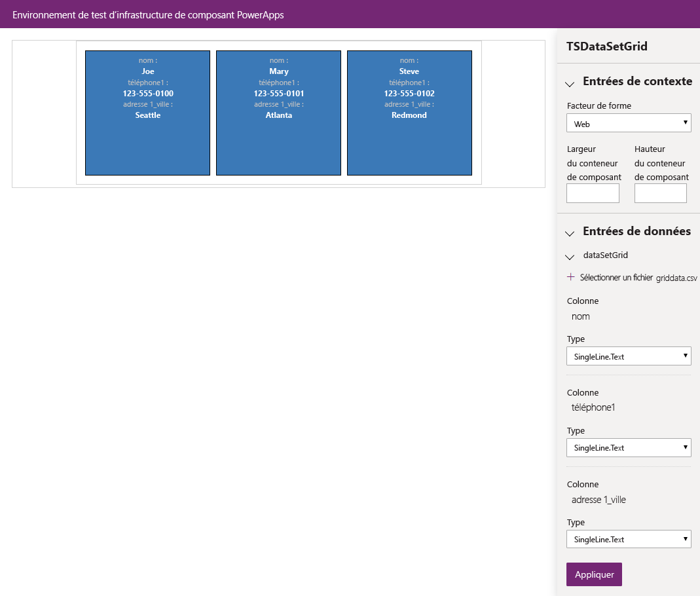
Task: Click the nom Type dropdown arrow icon
Action: (685, 356)
